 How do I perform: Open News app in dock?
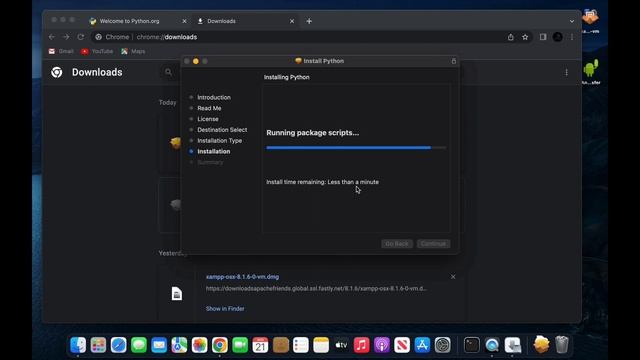click(x=402, y=345)
